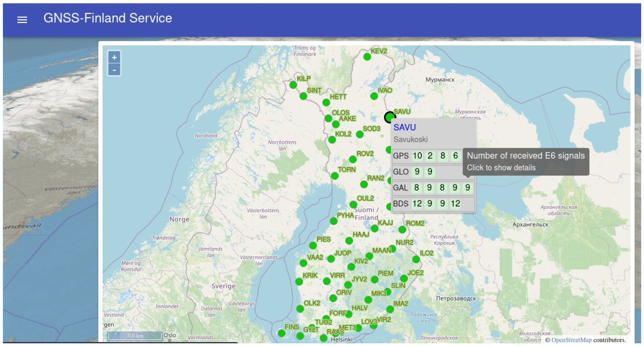
Task: Zoom in the map with plus button
Action: pos(114,57)
